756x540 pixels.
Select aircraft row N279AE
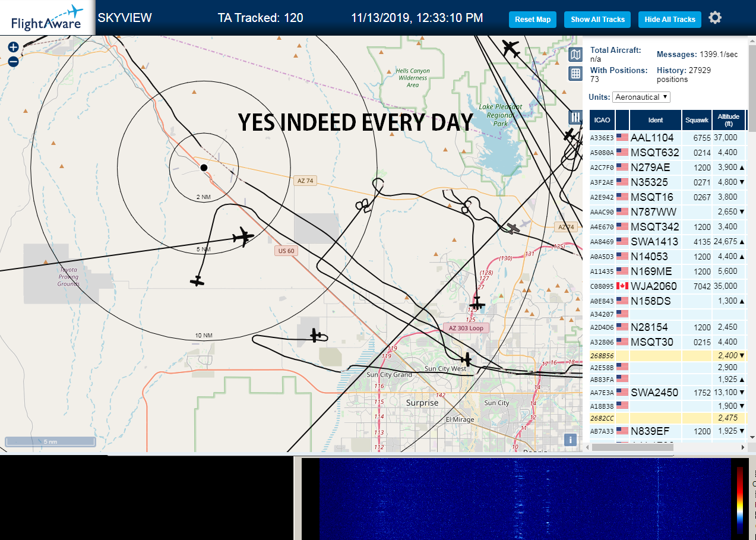[668, 167]
